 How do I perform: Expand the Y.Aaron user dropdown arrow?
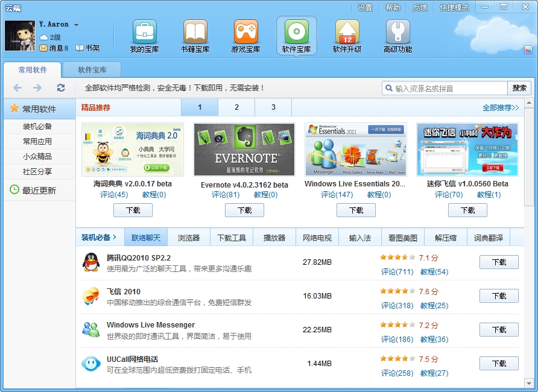(x=76, y=25)
